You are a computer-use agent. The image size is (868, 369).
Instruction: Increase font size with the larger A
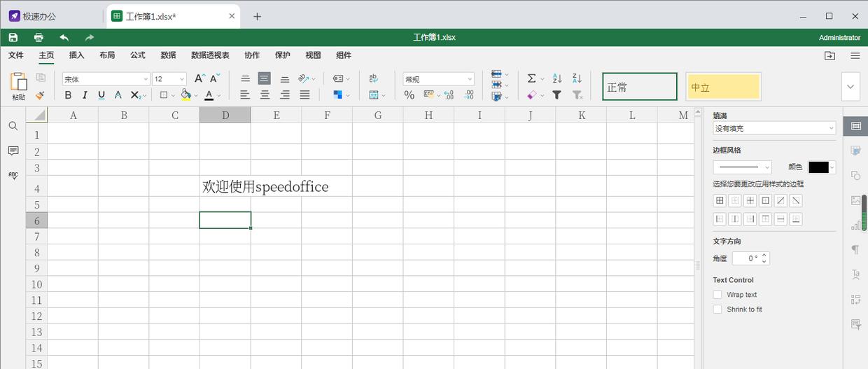[199, 78]
